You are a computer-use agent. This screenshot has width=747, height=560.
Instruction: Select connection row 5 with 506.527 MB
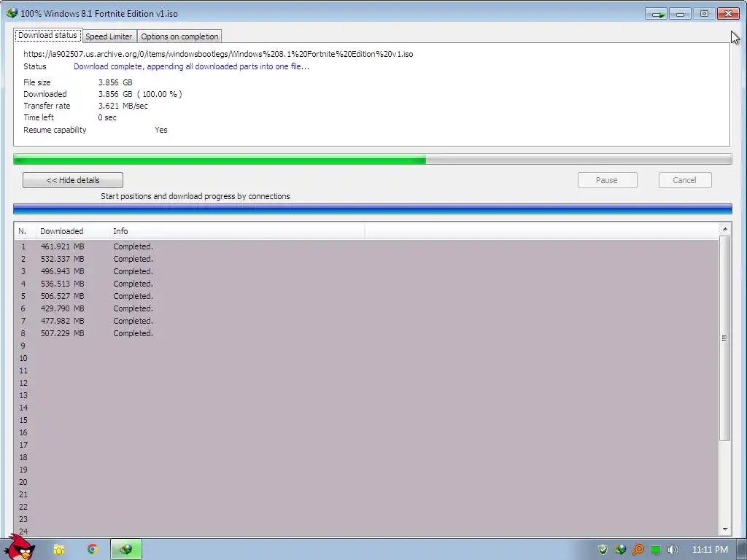366,296
